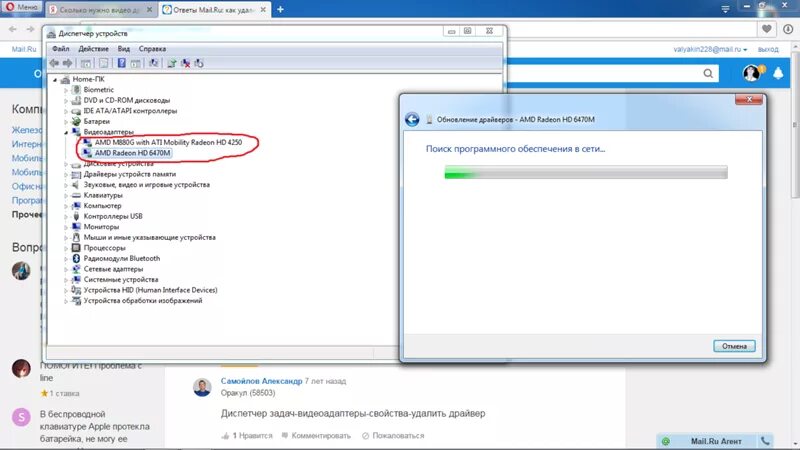This screenshot has width=800, height=450.
Task: Click Scan for hardware changes toolbar icon
Action: click(153, 63)
